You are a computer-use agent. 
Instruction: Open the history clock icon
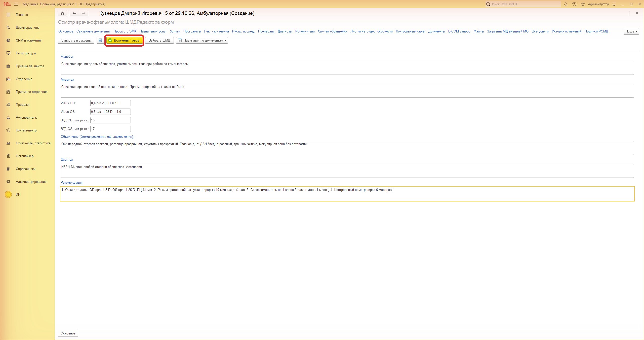point(574,4)
